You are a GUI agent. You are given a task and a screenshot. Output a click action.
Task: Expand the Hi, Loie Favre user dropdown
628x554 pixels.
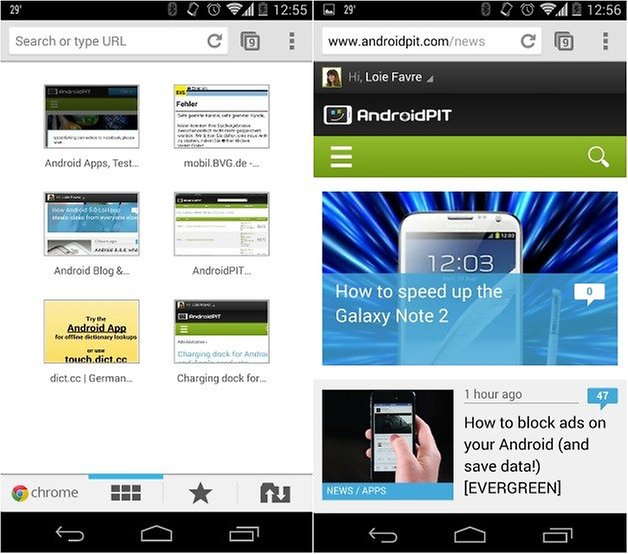click(x=390, y=77)
